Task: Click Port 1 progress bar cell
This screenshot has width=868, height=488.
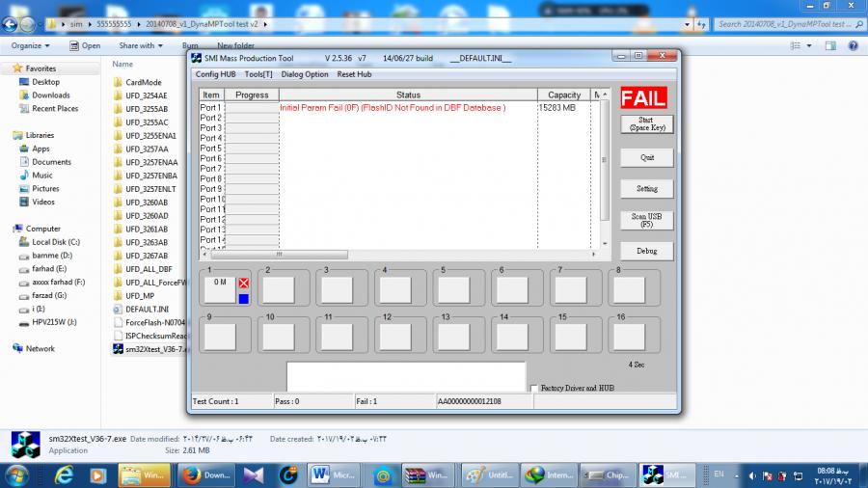Action: point(252,108)
